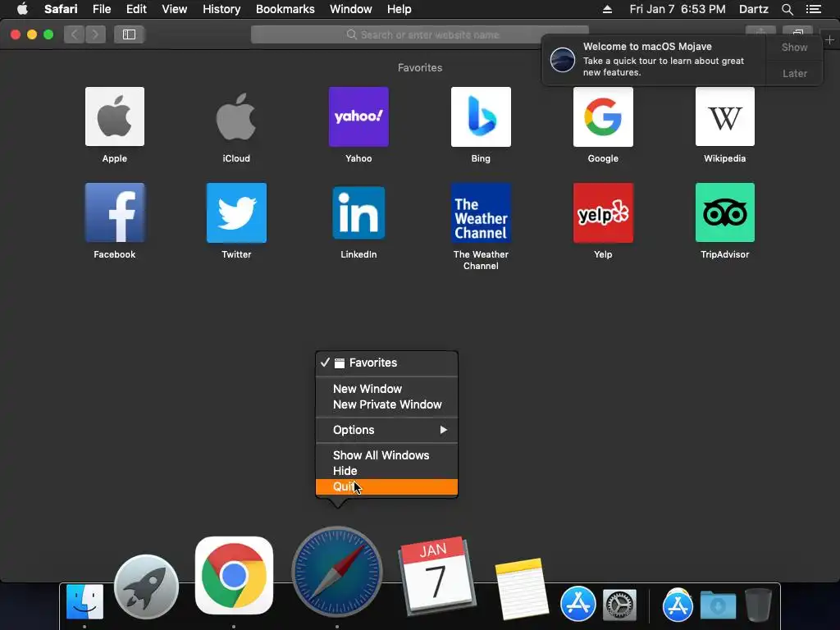Viewport: 840px width, 630px height.
Task: Choose Show All Windows
Action: tap(387, 455)
